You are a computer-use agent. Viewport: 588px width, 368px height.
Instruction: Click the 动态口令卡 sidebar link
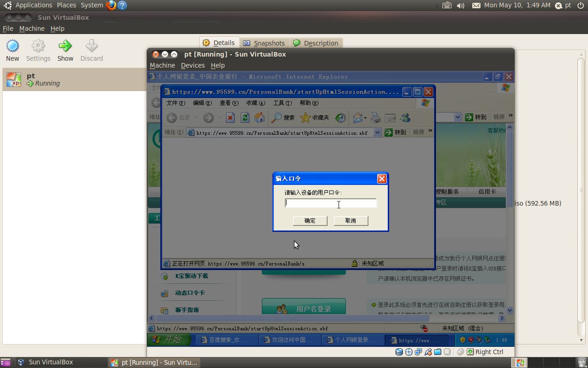pyautogui.click(x=190, y=293)
